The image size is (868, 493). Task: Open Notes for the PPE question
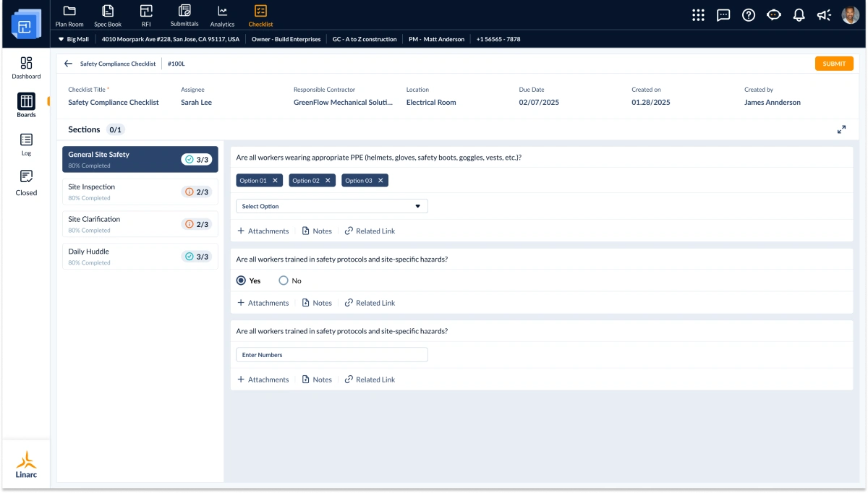pyautogui.click(x=317, y=231)
